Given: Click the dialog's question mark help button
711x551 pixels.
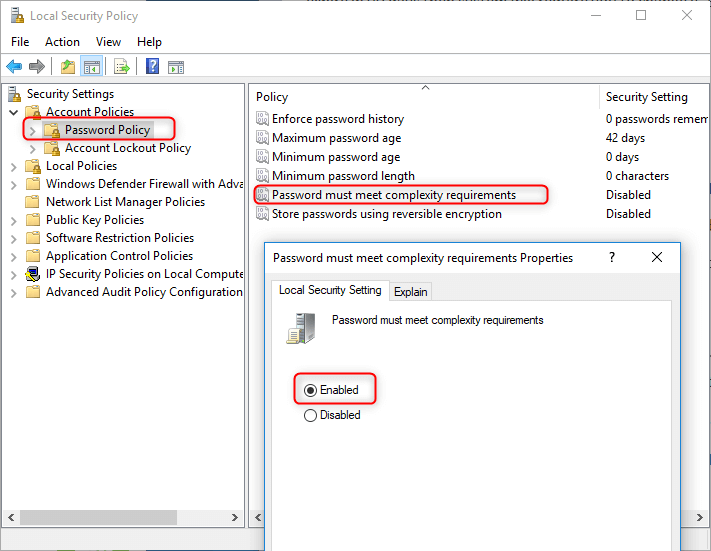Looking at the screenshot, I should click(x=612, y=257).
